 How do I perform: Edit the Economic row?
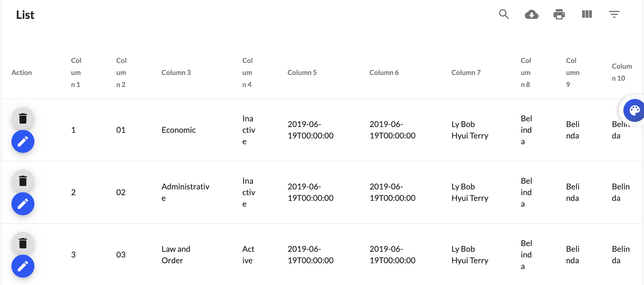click(x=23, y=141)
